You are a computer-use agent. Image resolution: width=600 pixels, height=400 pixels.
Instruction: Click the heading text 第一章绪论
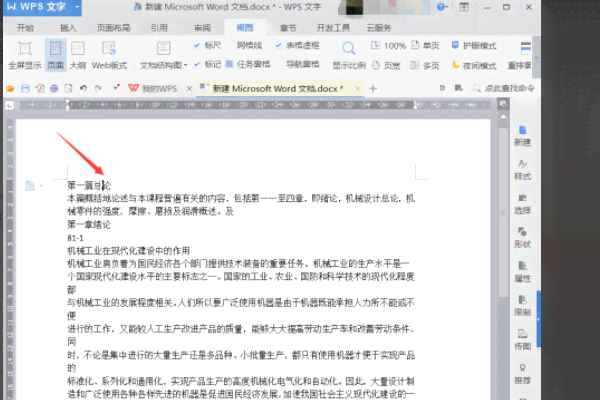[x=89, y=225]
